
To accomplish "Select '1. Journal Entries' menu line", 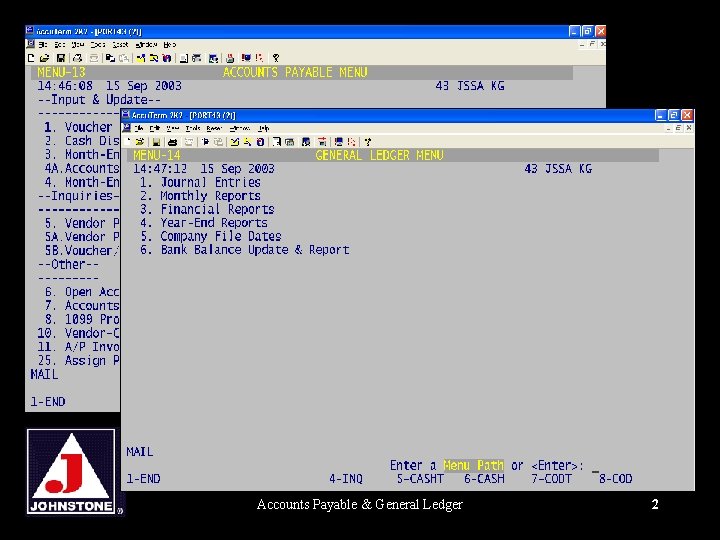I will (x=200, y=182).
